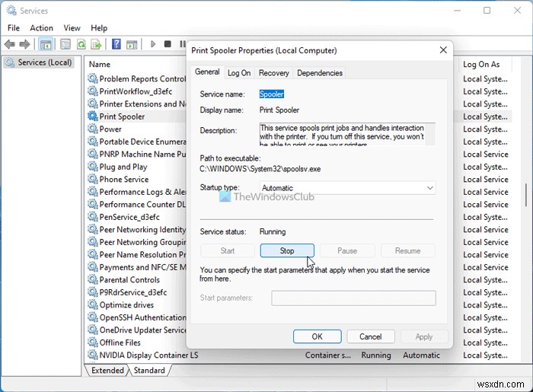This screenshot has width=533, height=392.
Task: Toggle the Show/Hide Console Tree icon
Action: point(46,44)
